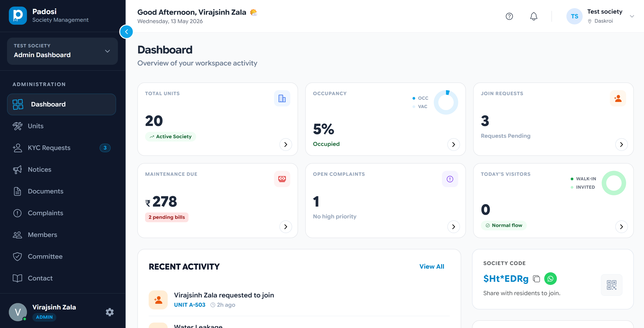The height and width of the screenshot is (328, 644).
Task: Click the occupancy donut chart
Action: (x=446, y=102)
